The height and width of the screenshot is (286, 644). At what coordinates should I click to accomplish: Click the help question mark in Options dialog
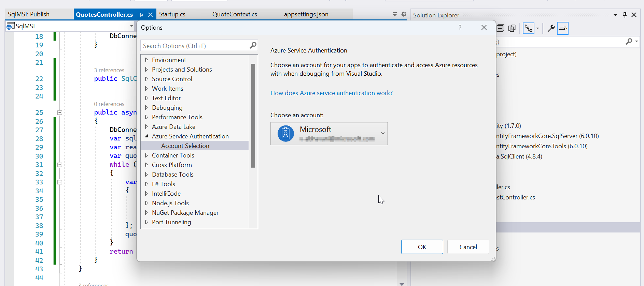click(460, 27)
